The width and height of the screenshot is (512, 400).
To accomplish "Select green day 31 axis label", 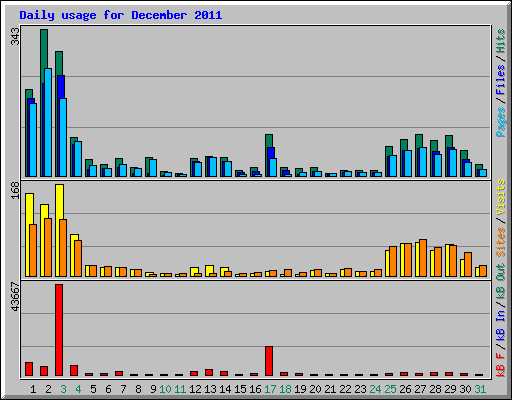I will tap(480, 389).
